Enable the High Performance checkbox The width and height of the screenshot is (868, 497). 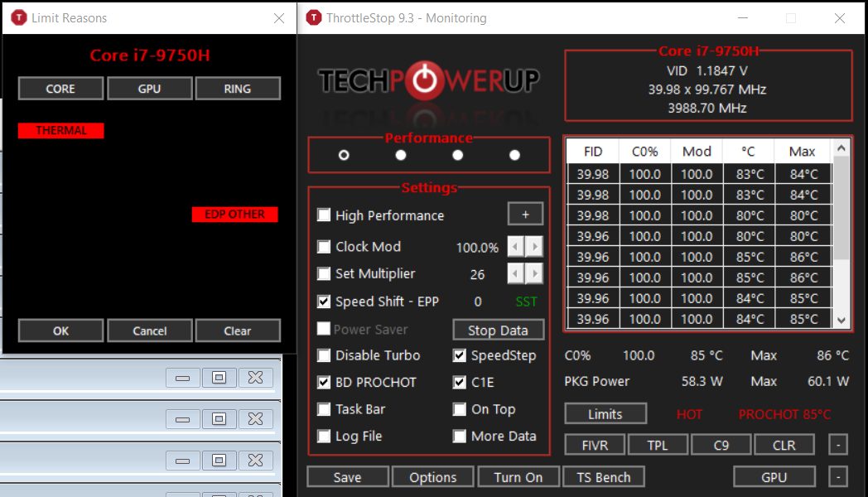tap(324, 215)
